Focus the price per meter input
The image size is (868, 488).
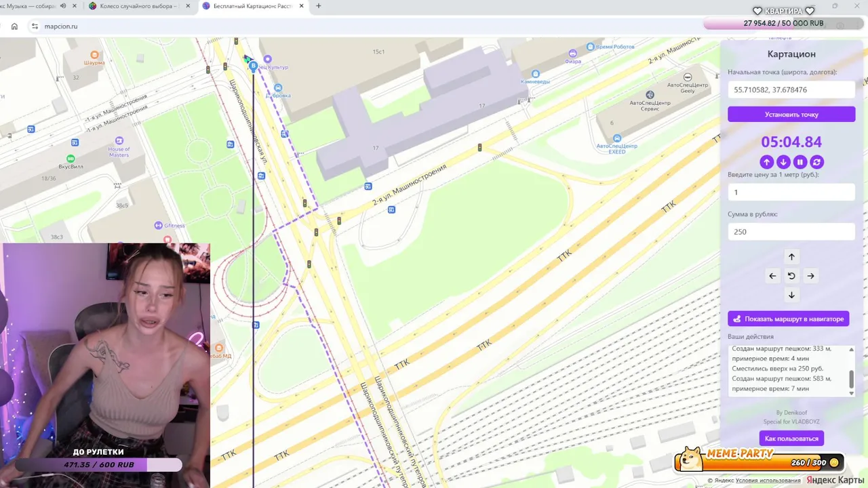(791, 192)
